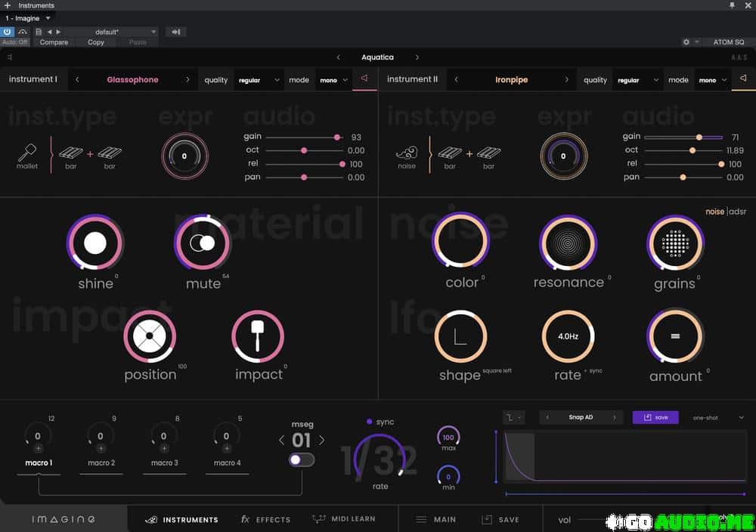Toggle the plugin power bypass button
The height and width of the screenshot is (532, 756).
[x=8, y=32]
